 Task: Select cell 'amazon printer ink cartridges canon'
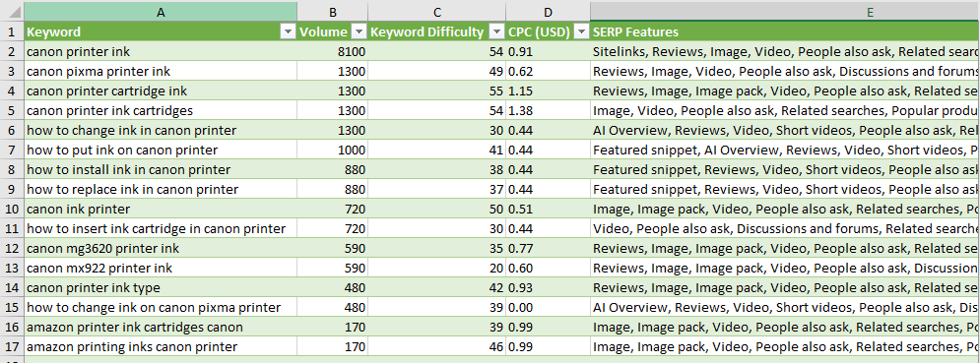pyautogui.click(x=161, y=328)
